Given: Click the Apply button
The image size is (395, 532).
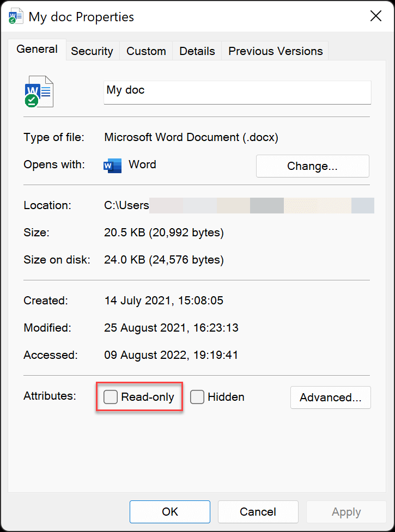Looking at the screenshot, I should (346, 512).
